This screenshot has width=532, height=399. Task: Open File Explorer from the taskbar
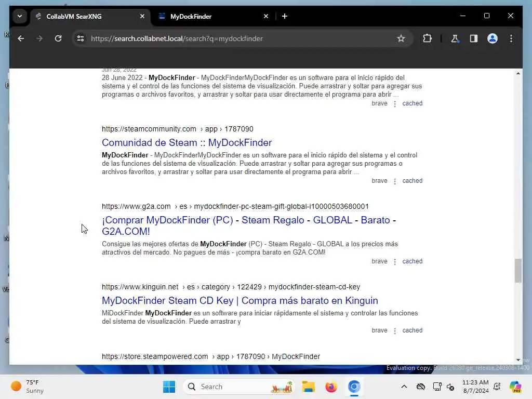[309, 387]
